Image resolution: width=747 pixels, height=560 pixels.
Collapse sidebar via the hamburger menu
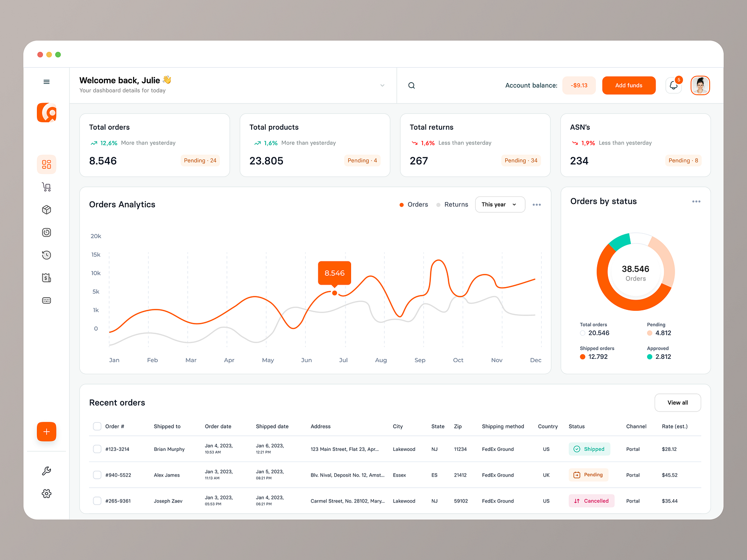[x=46, y=81]
